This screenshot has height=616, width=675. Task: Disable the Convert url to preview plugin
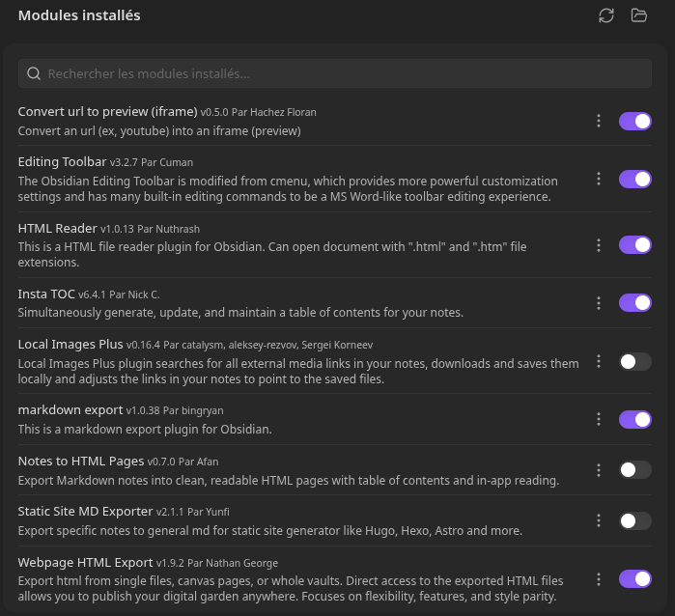point(635,122)
